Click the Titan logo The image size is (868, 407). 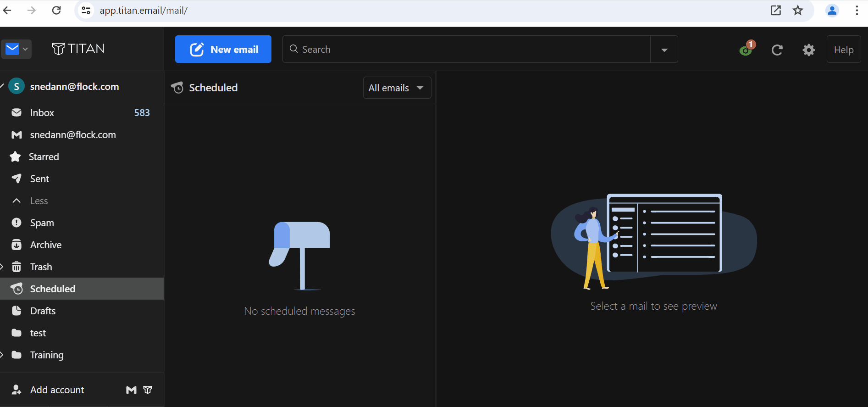coord(78,49)
